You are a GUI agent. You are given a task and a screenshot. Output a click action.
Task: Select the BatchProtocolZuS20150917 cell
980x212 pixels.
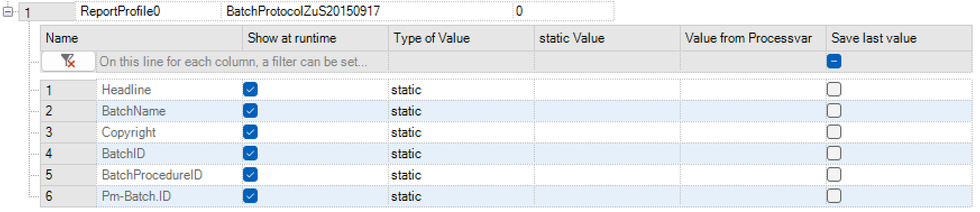(367, 11)
